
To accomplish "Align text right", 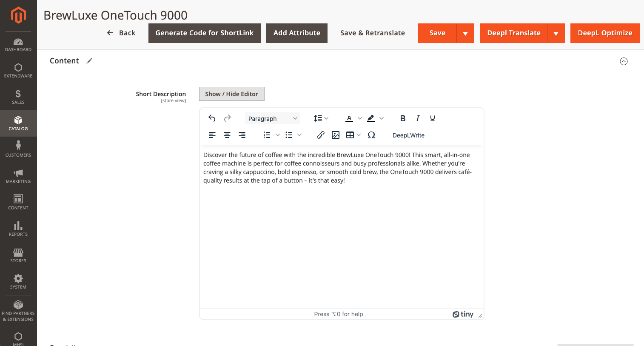I will (242, 135).
